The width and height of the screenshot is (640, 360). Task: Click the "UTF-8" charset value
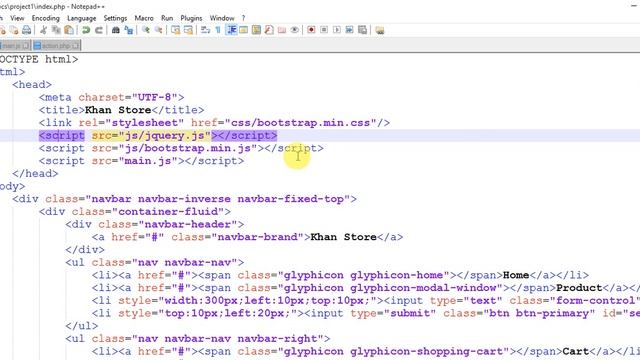[x=155, y=98]
